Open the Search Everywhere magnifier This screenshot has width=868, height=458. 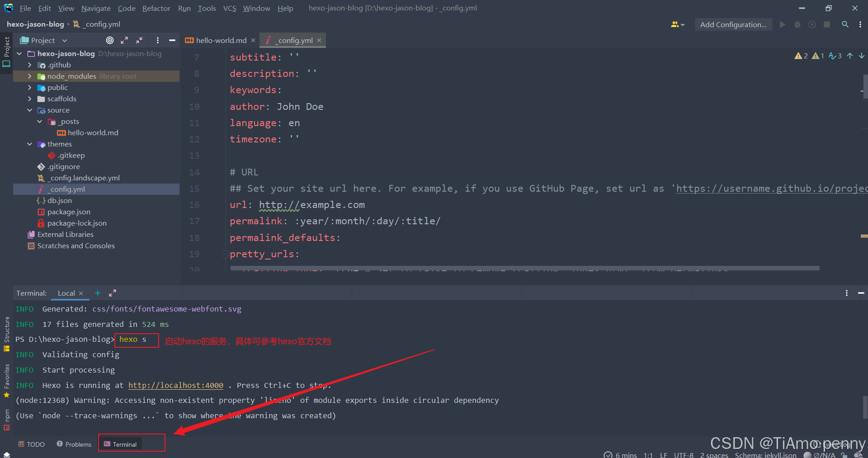[844, 24]
